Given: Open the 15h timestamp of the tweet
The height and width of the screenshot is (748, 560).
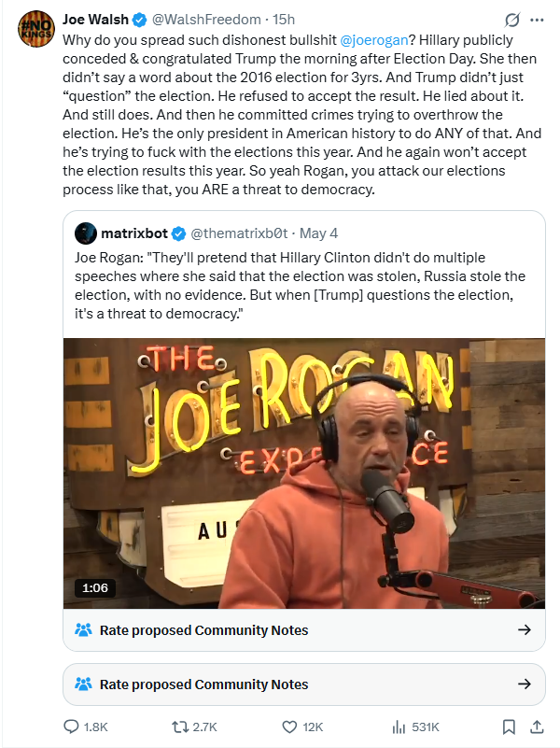Looking at the screenshot, I should [x=284, y=20].
